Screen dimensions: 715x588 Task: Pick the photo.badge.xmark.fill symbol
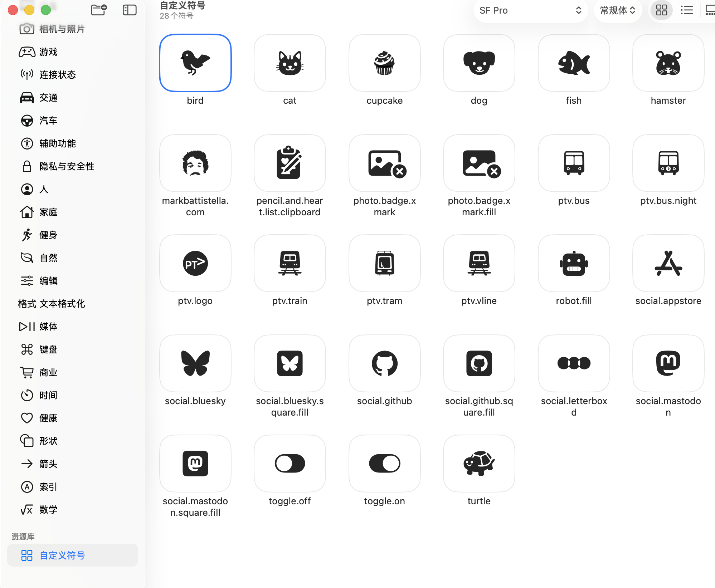click(479, 163)
